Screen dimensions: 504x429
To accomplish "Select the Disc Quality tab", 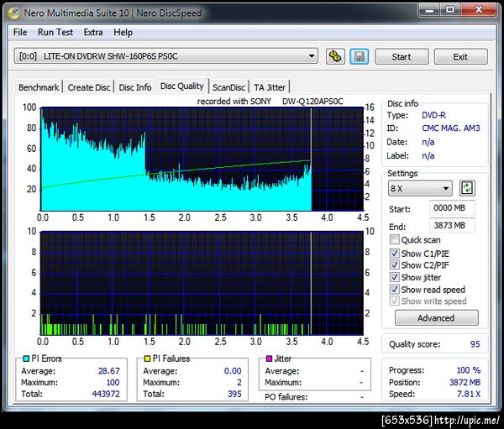I will [182, 86].
